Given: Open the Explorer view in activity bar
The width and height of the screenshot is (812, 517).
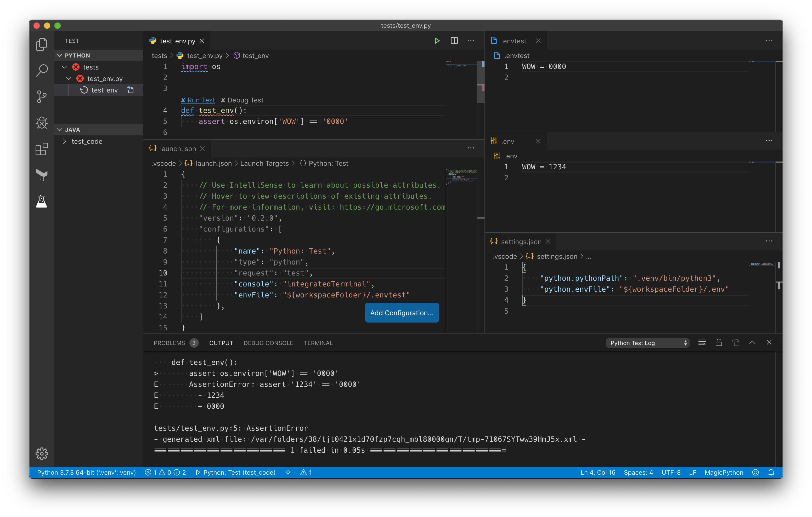Looking at the screenshot, I should point(42,44).
